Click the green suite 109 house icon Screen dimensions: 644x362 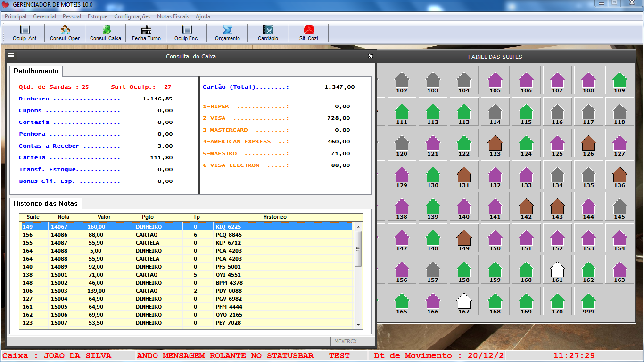point(619,80)
